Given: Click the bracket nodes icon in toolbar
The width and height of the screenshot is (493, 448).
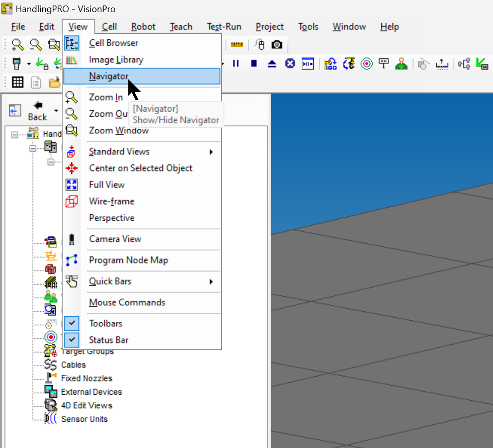Looking at the screenshot, I should [464, 64].
